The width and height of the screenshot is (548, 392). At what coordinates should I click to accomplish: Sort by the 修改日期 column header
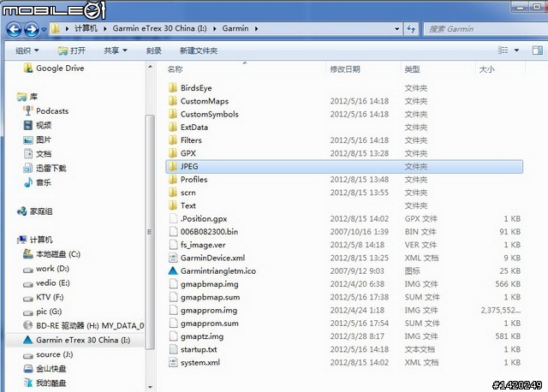345,69
